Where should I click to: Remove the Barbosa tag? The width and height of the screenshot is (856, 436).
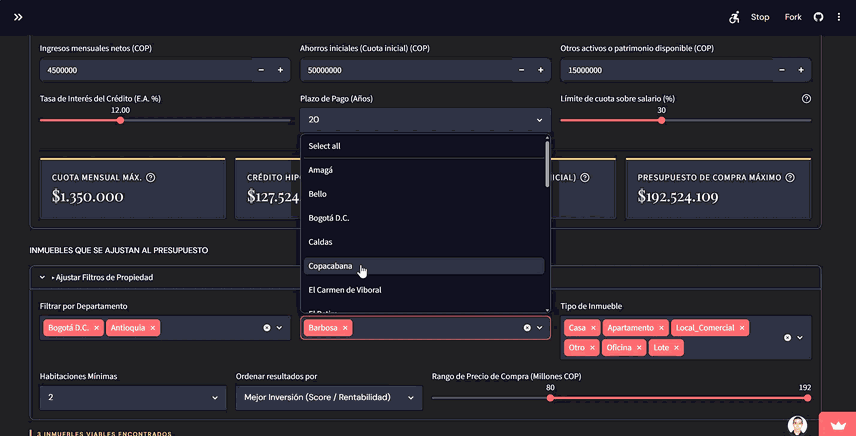click(x=345, y=328)
